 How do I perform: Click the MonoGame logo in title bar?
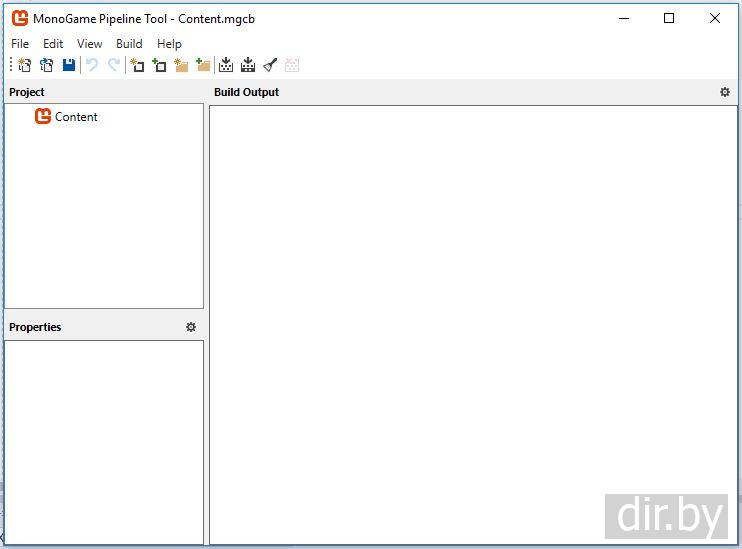[20, 18]
